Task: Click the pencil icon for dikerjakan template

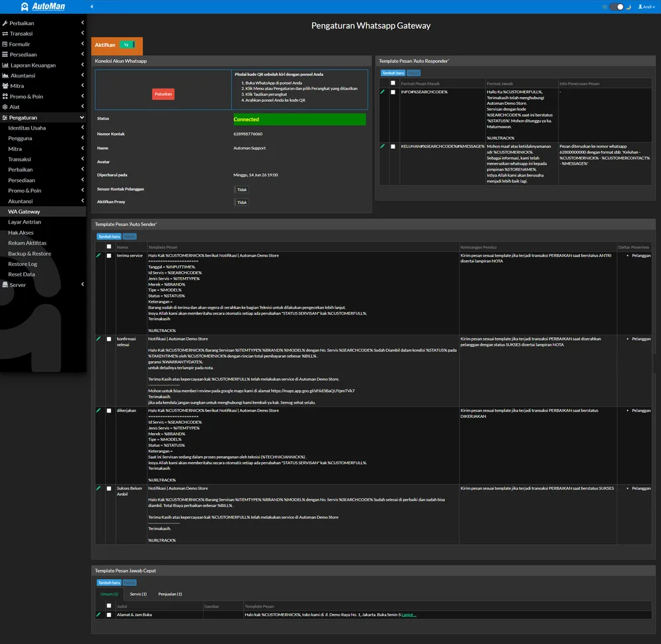Action: 98,411
